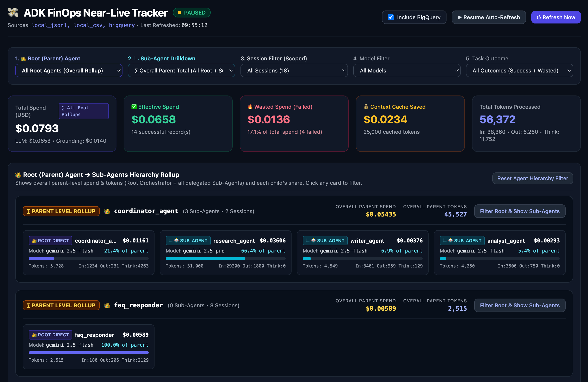Click coordinator_agent overall tokens 45,527
This screenshot has width=588, height=382.
pos(456,214)
